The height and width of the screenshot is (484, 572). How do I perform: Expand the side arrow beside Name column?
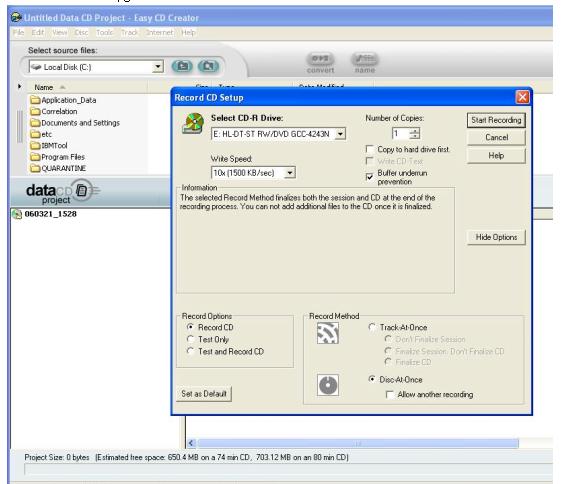point(19,86)
